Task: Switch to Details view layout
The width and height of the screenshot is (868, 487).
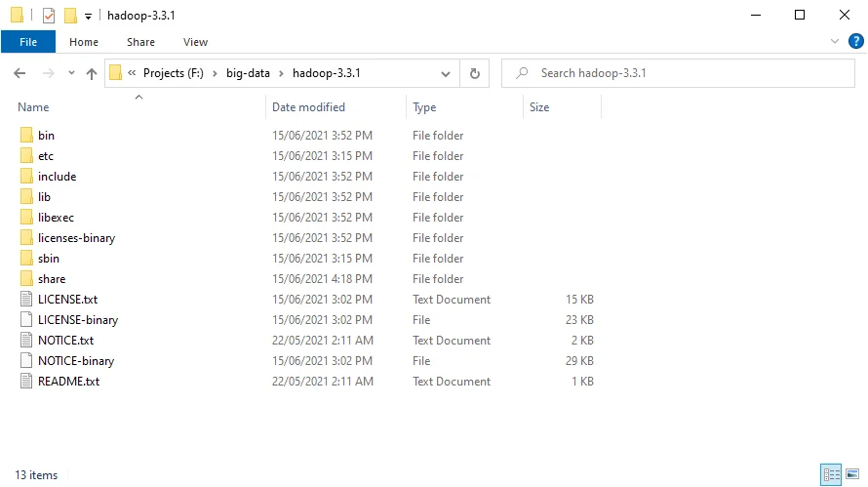Action: (831, 475)
